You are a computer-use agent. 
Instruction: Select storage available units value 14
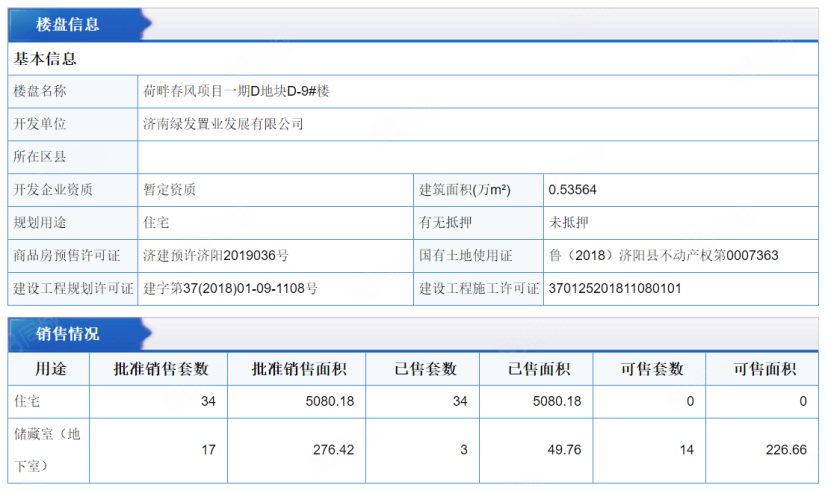click(687, 450)
